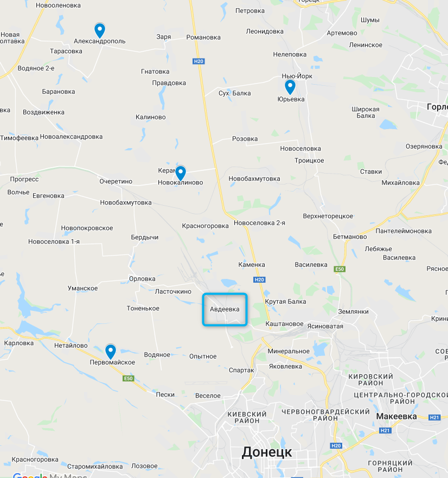Click the Очеретино place label
The width and height of the screenshot is (448, 478).
[116, 181]
